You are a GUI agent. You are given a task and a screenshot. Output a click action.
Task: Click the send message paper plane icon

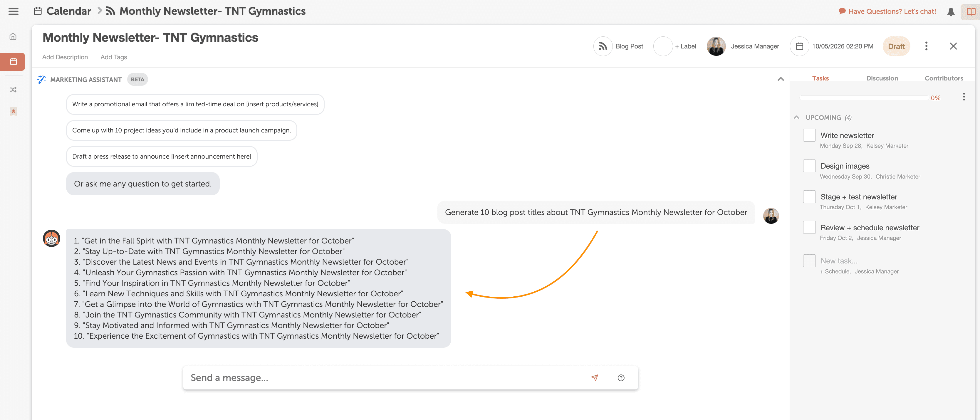point(595,378)
